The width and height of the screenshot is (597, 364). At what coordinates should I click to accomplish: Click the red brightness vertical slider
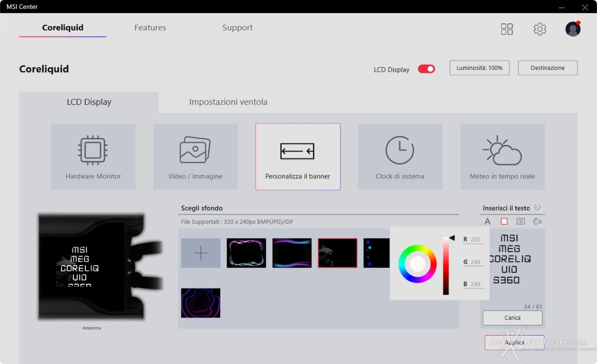point(446,266)
